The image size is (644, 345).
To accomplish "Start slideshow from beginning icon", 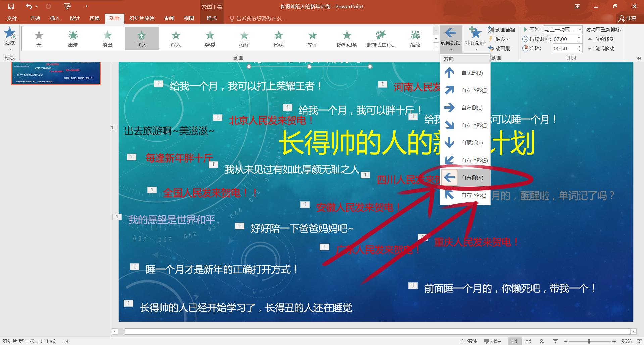I will pyautogui.click(x=67, y=6).
